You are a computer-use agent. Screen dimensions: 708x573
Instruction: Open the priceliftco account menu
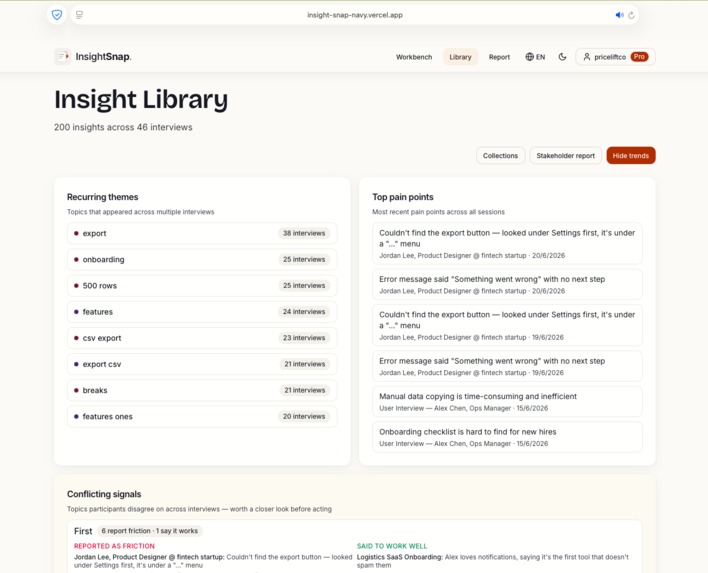[x=615, y=57]
